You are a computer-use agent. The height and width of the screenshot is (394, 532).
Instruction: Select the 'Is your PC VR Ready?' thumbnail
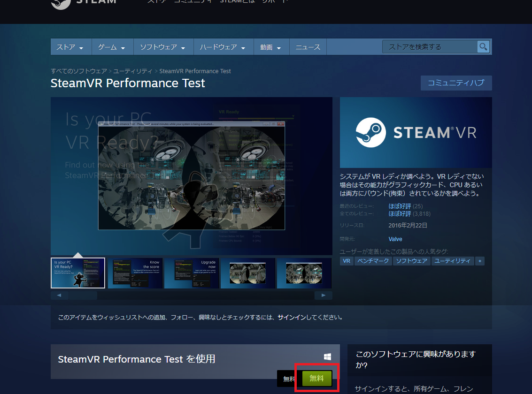[78, 273]
